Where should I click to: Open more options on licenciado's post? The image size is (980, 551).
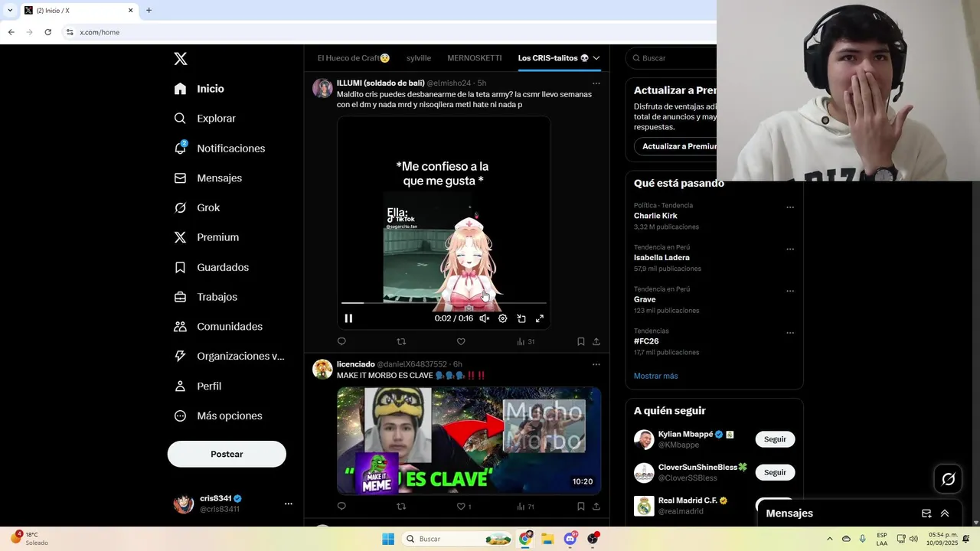(596, 364)
